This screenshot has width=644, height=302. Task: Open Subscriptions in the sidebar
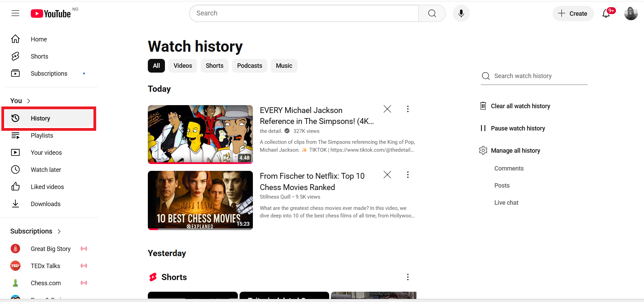click(49, 74)
